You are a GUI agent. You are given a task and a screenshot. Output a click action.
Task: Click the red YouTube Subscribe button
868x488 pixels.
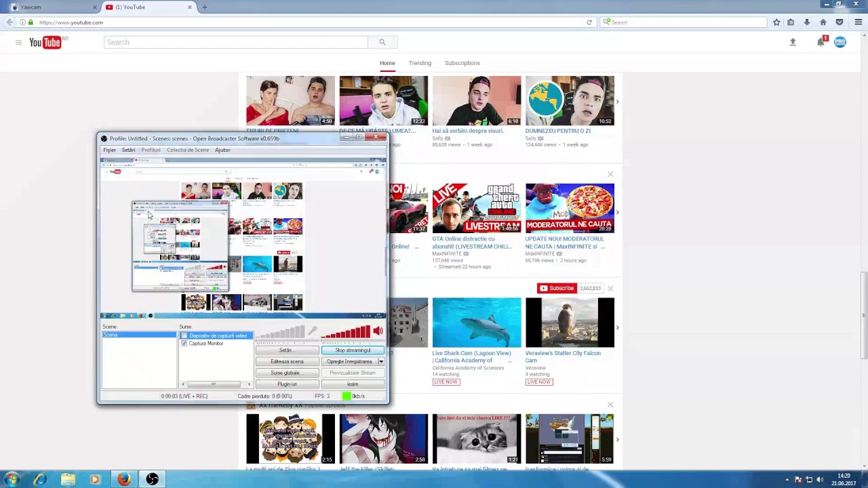point(557,288)
